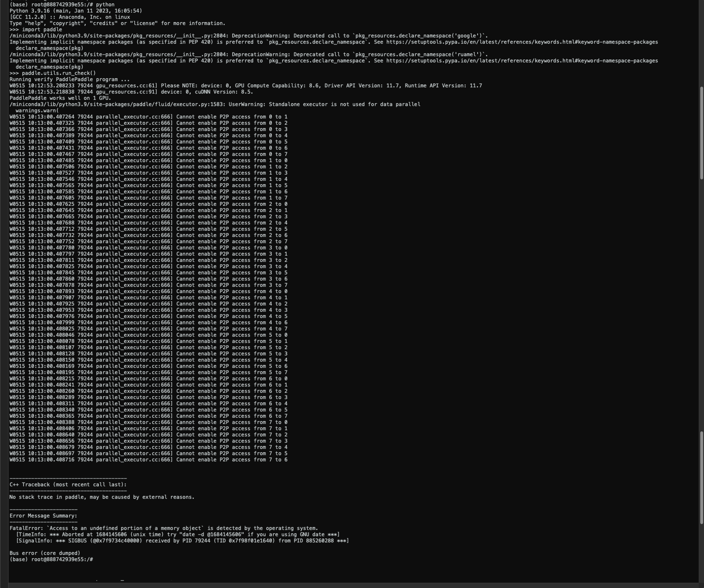Click the '>>> import paddle' command line
Viewport: 704px width, 588px height.
[x=36, y=29]
